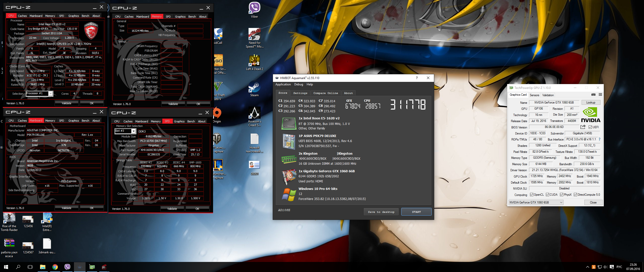This screenshot has height=272, width=644.
Task: Click the Aquamark taskbar icon
Action: point(80,267)
